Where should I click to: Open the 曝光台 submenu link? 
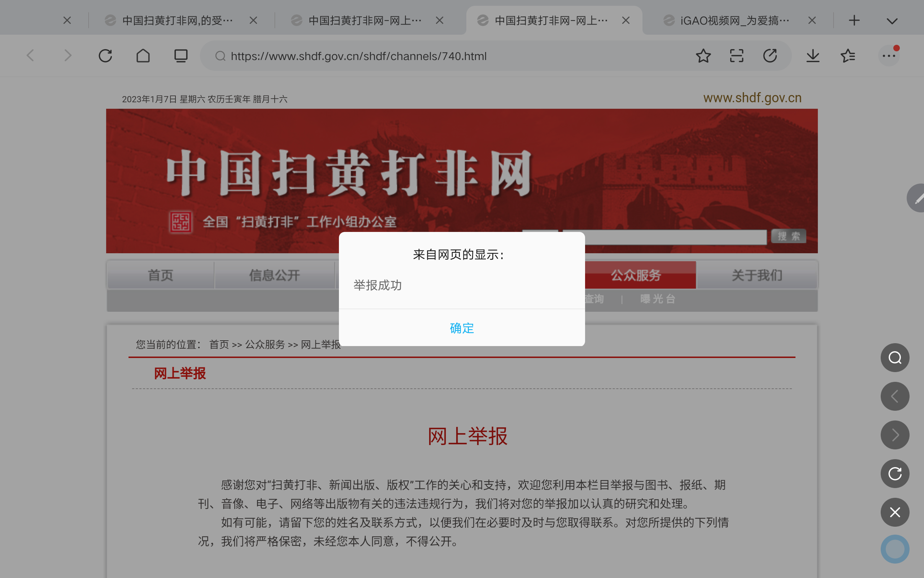658,299
